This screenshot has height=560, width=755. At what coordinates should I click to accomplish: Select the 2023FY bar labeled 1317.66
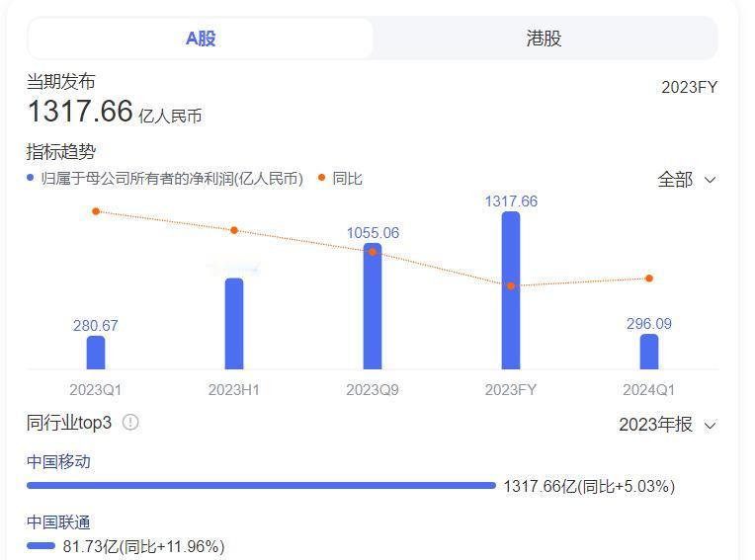511,290
